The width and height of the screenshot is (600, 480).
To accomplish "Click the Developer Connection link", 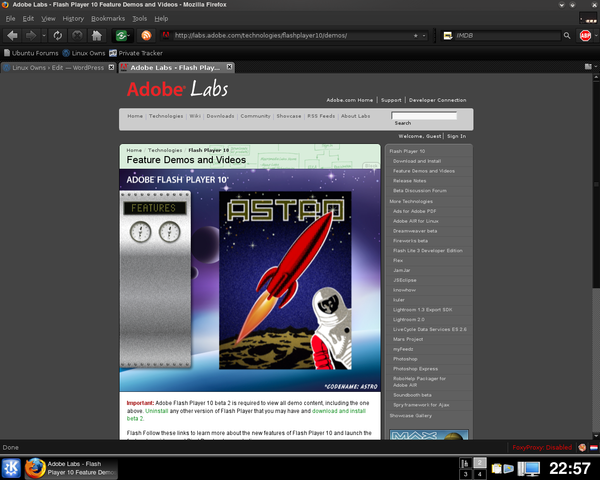I will [437, 100].
